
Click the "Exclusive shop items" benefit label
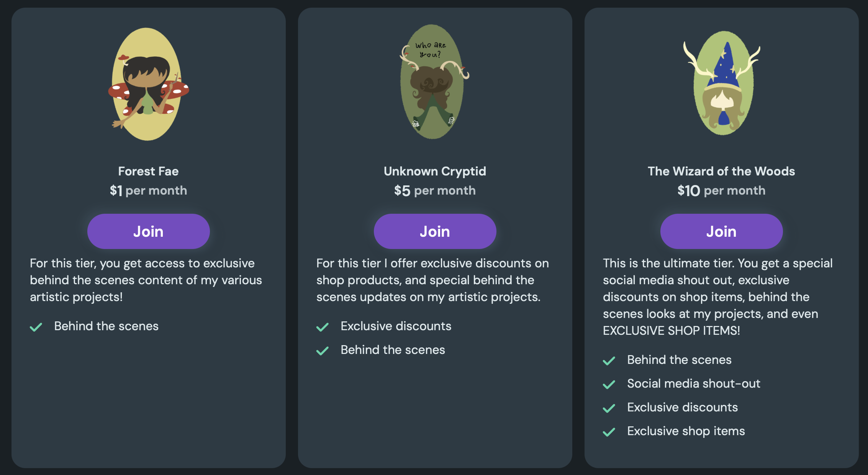tap(686, 431)
